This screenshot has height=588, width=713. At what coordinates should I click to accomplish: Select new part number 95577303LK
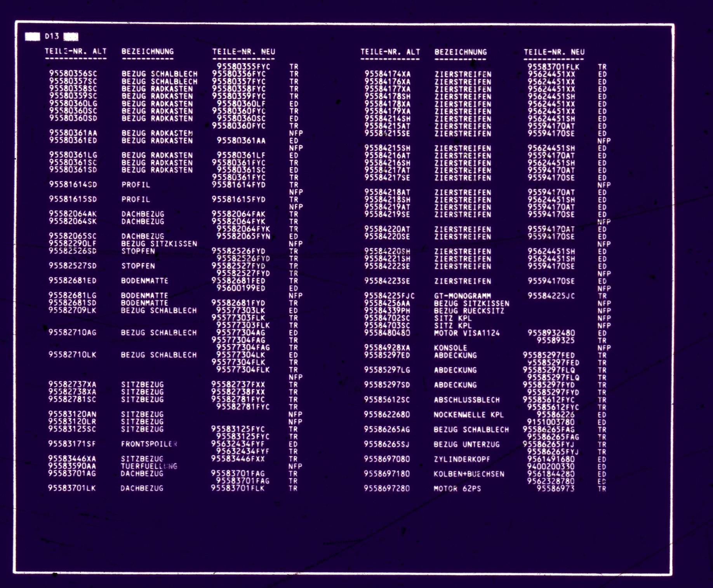point(241,310)
